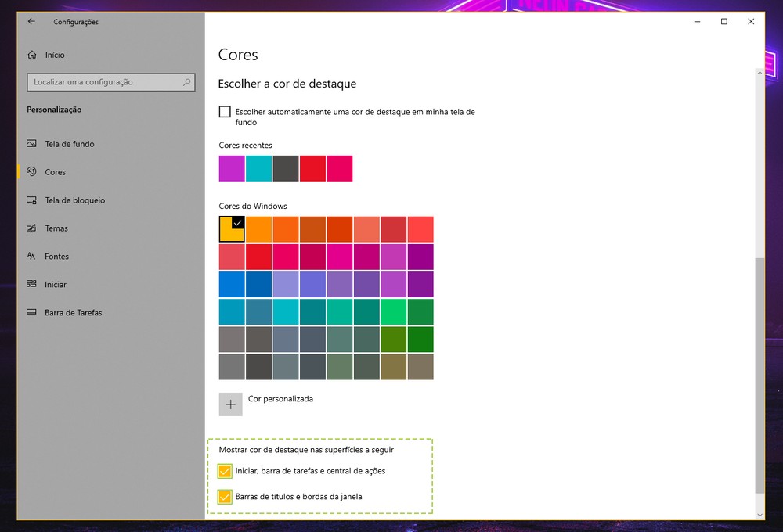Focus the Localizar uma configuração search box
783x532 pixels.
point(105,82)
